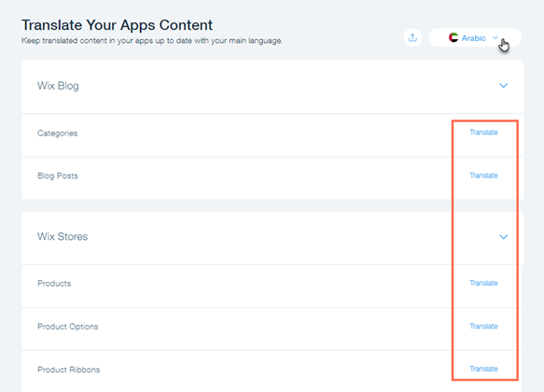This screenshot has height=392, width=544.
Task: Collapse the Wix Blog section chevron
Action: (503, 85)
